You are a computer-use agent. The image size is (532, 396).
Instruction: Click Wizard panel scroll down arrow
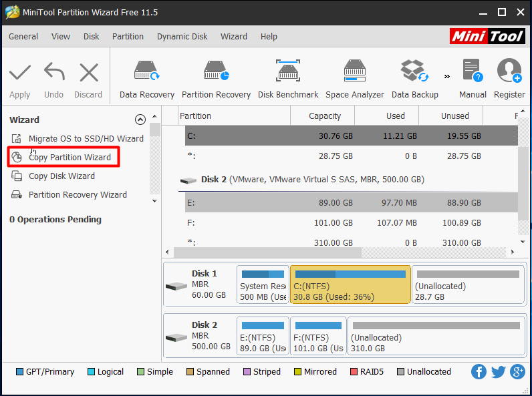[x=154, y=201]
